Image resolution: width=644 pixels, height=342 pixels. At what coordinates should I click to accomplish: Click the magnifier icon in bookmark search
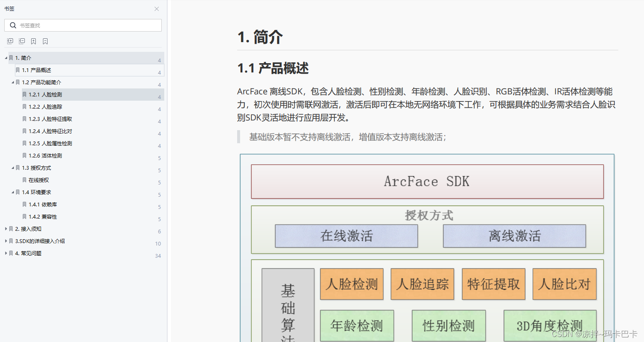[x=13, y=25]
